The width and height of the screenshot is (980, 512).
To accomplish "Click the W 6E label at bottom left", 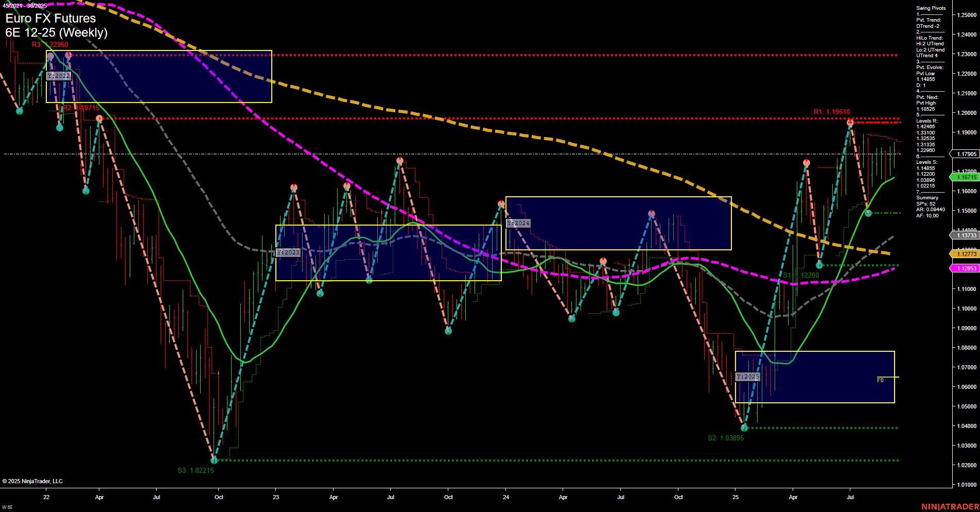I will point(7,508).
